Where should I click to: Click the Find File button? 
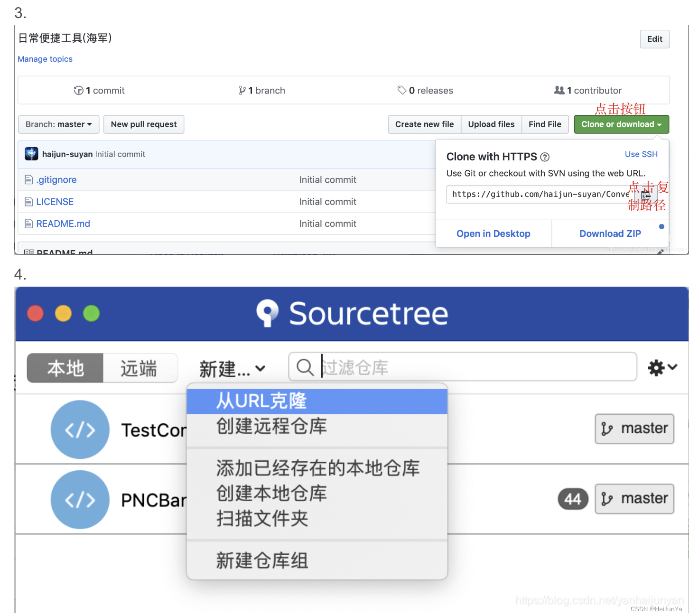545,124
